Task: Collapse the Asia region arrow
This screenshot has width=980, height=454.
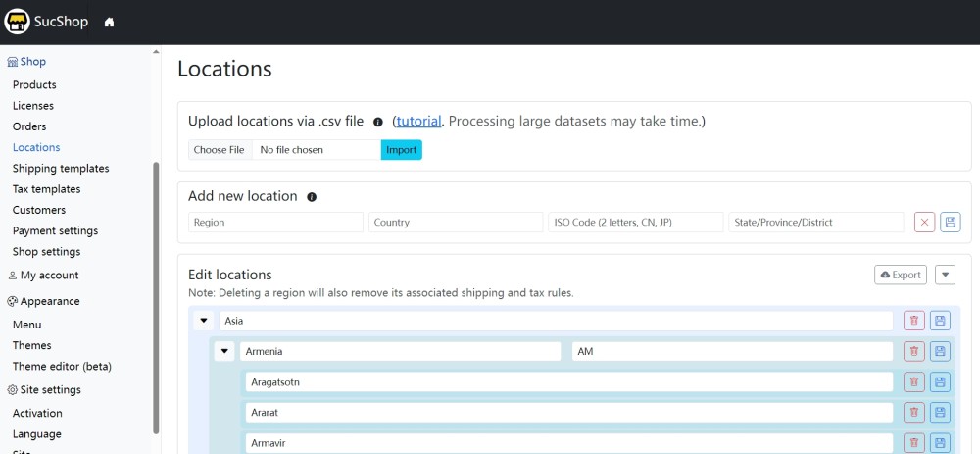Action: [204, 321]
